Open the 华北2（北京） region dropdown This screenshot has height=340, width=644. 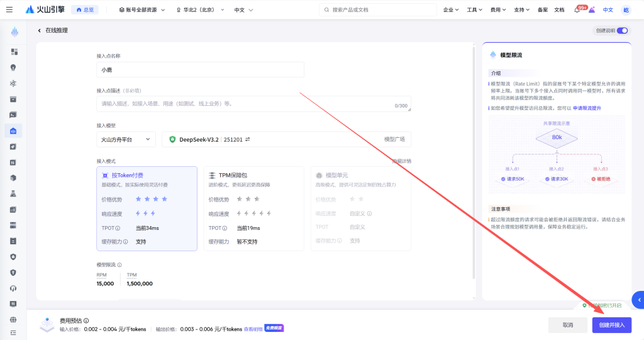pos(200,10)
